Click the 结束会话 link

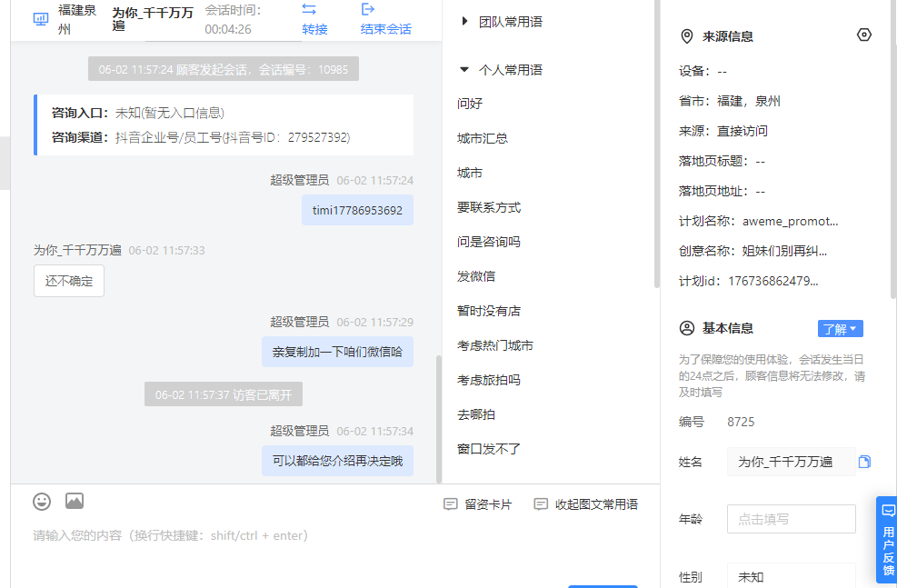[386, 29]
